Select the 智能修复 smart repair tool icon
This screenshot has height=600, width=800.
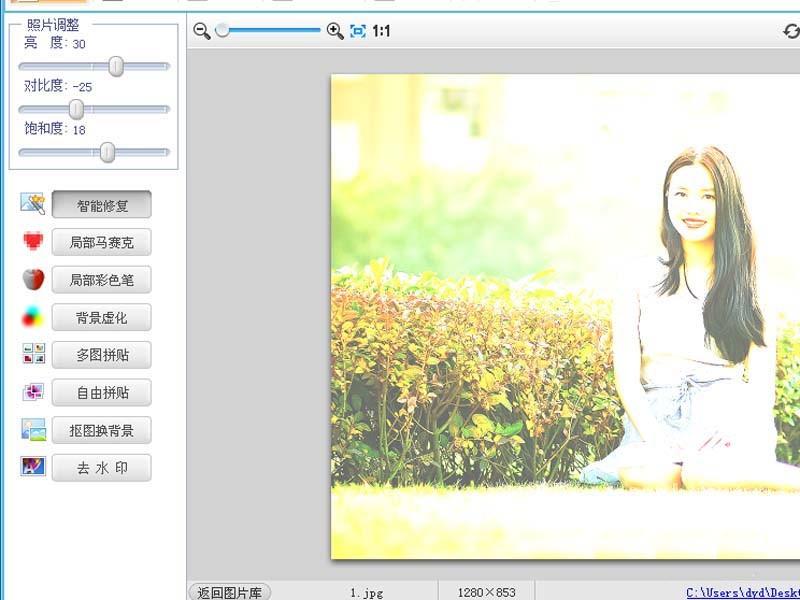tap(31, 204)
